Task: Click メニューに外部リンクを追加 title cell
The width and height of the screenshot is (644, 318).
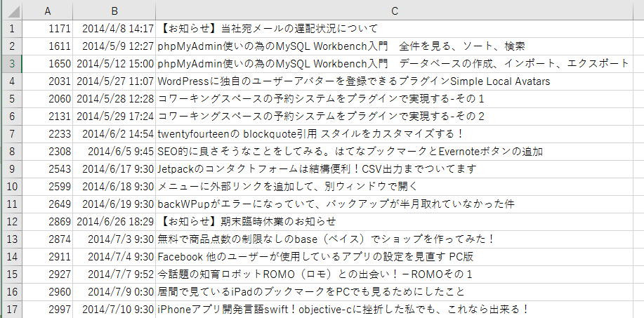Action: 394,187
